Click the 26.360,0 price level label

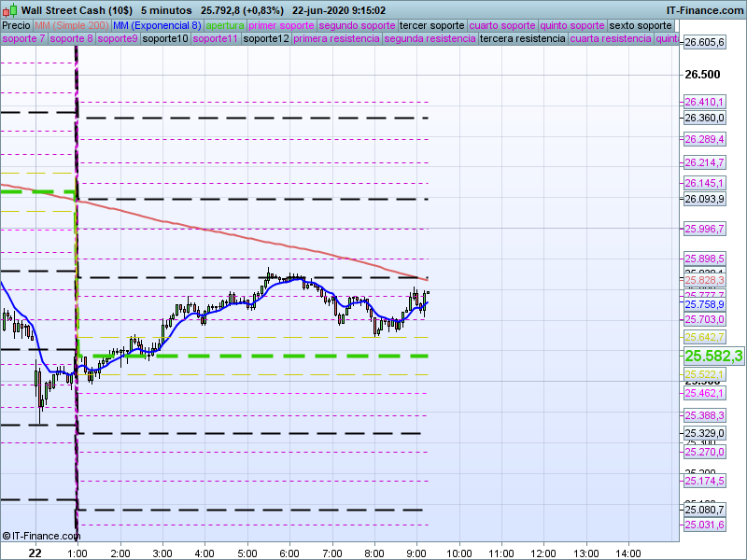click(x=704, y=118)
